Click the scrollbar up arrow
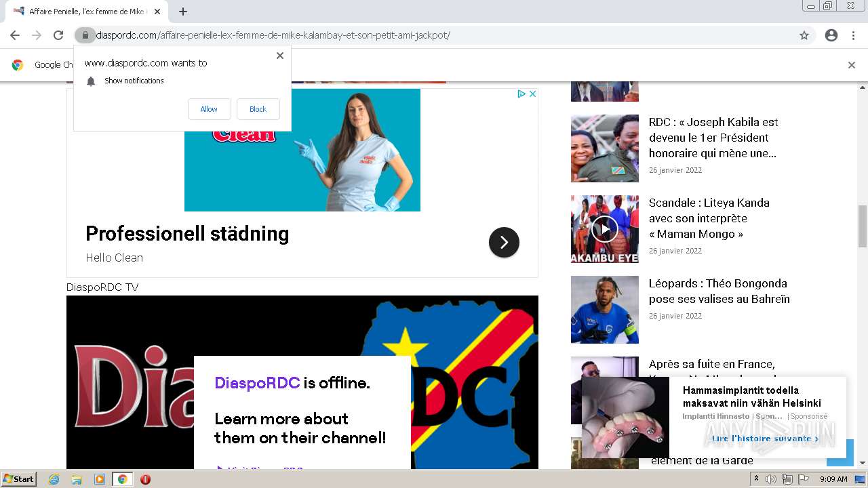The width and height of the screenshot is (868, 488). (863, 87)
